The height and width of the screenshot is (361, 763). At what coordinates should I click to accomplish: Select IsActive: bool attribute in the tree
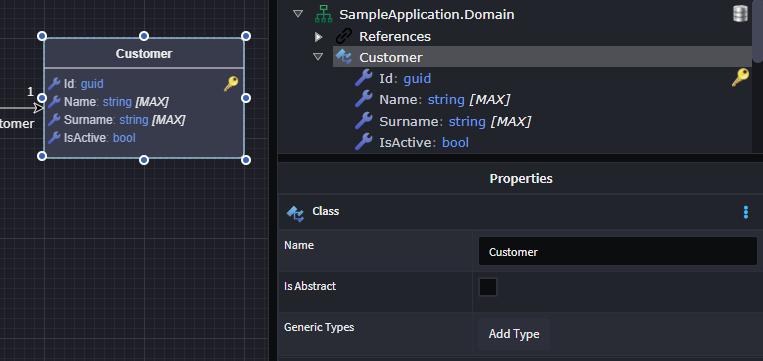click(x=424, y=143)
